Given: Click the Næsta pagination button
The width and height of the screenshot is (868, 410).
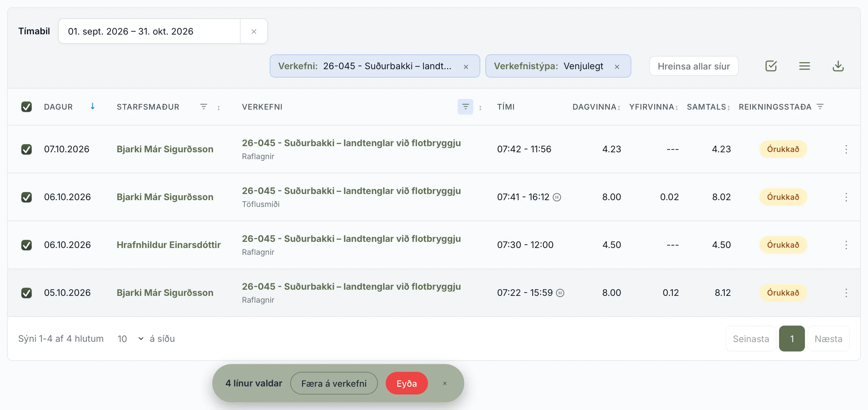Looking at the screenshot, I should (828, 339).
